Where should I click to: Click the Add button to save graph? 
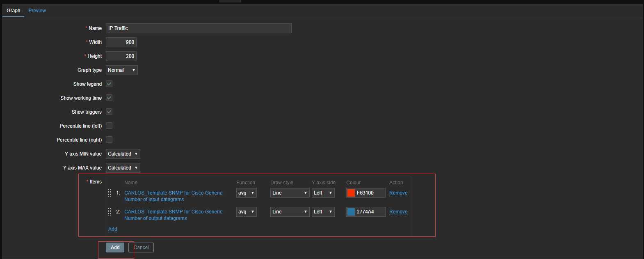(x=115, y=248)
